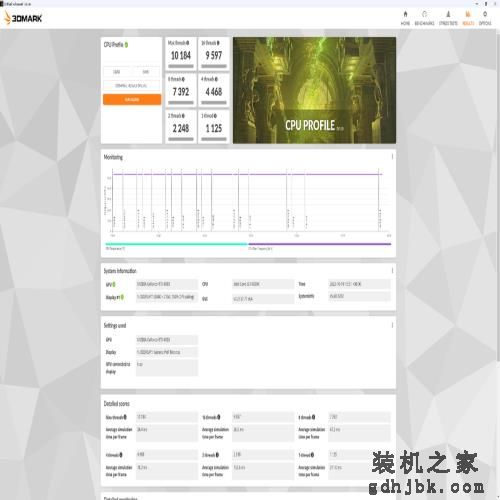Open the Options section
This screenshot has height=500, width=500.
click(485, 18)
